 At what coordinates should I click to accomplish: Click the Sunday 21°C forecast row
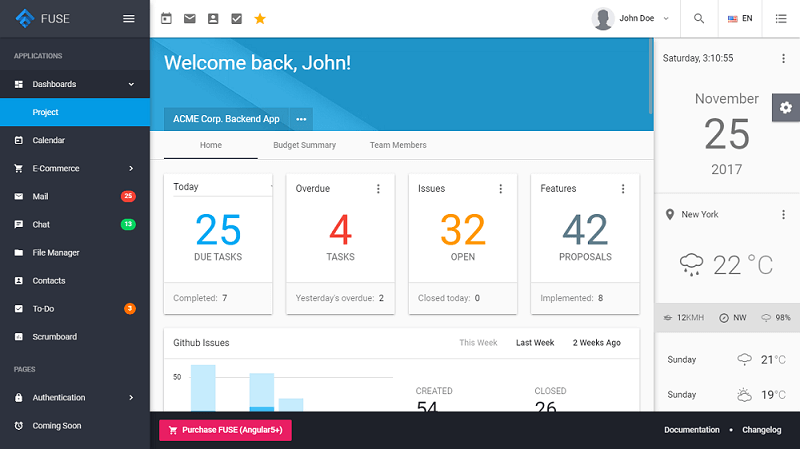point(727,360)
